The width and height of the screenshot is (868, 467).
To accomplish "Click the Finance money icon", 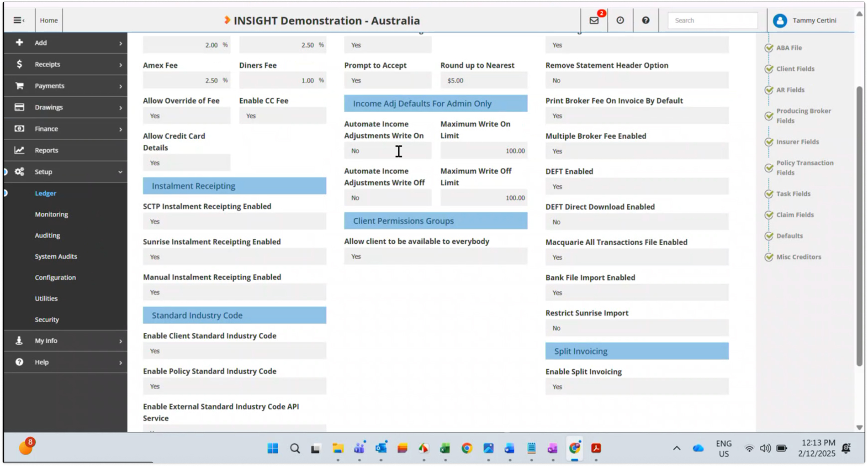I will point(19,128).
